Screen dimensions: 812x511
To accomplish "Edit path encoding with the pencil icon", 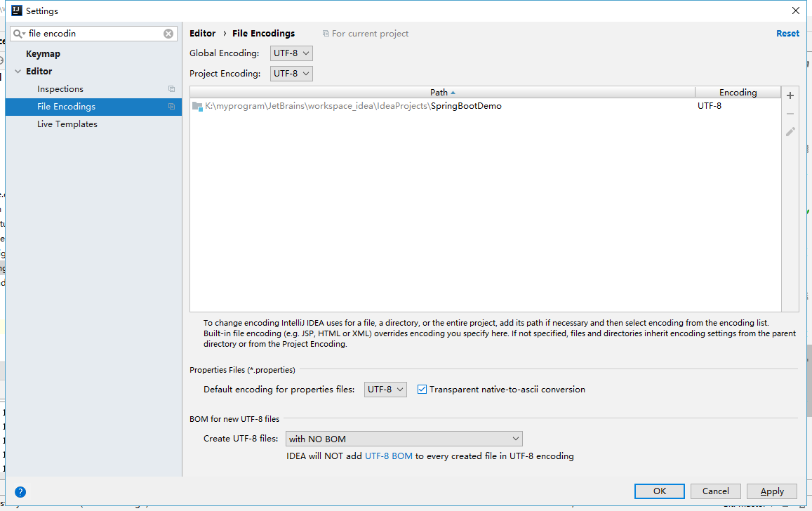I will [790, 132].
